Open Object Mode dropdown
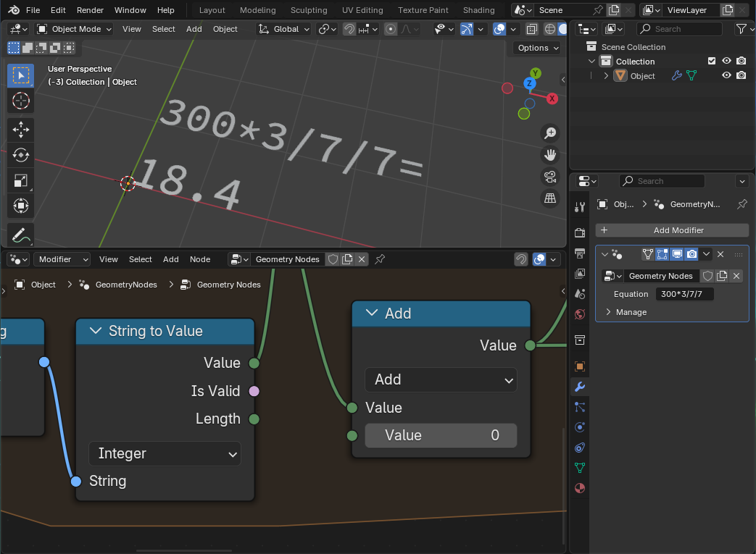Screen dimensions: 756x554 pyautogui.click(x=75, y=30)
